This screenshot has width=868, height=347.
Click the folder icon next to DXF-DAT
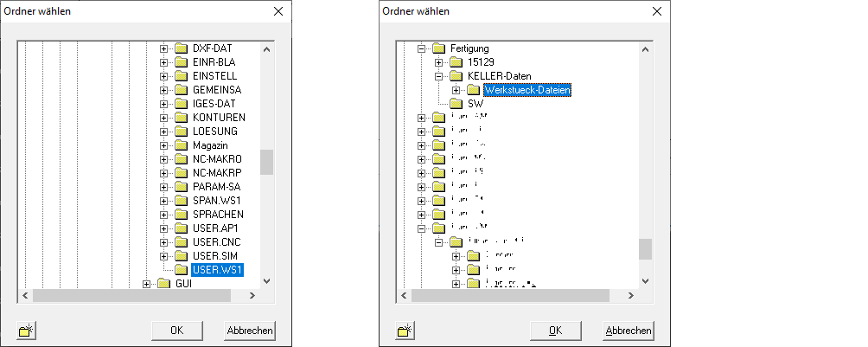coord(181,48)
